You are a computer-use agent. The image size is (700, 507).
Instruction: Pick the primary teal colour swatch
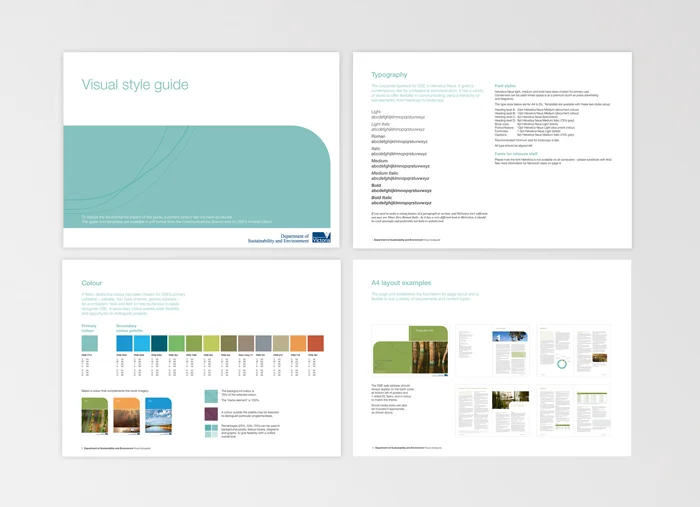point(89,344)
